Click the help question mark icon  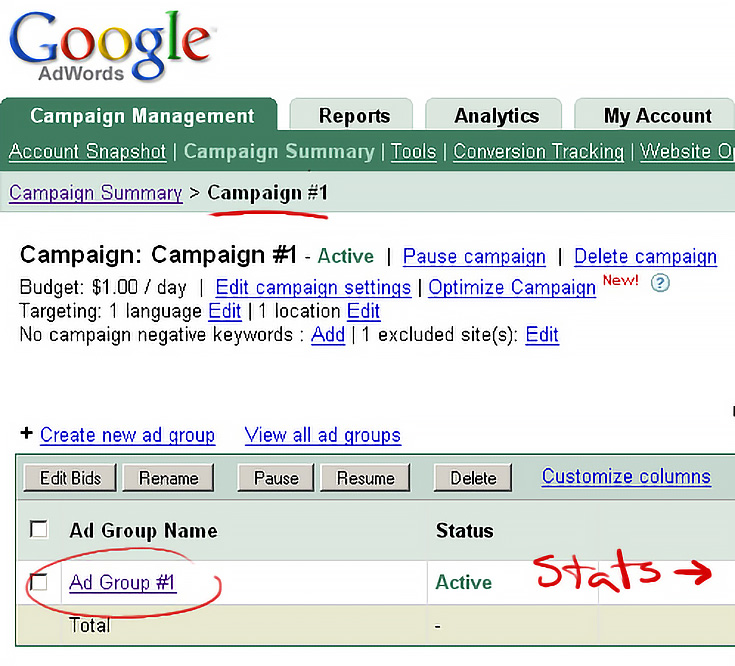(659, 283)
